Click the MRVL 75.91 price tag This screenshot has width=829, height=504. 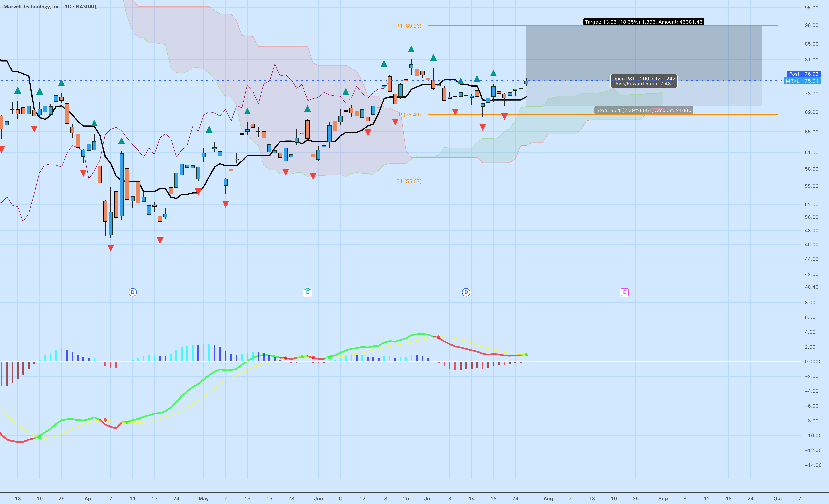802,81
